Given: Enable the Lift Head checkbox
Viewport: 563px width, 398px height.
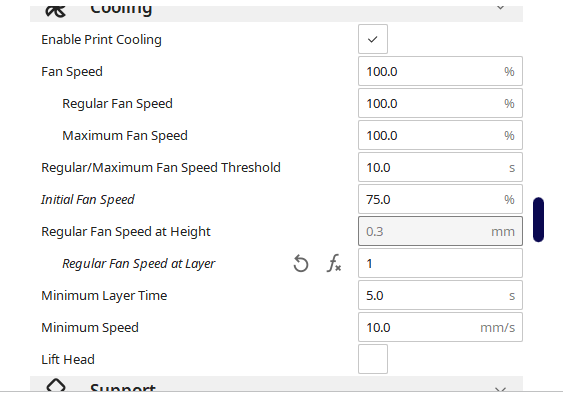Looking at the screenshot, I should tap(373, 359).
